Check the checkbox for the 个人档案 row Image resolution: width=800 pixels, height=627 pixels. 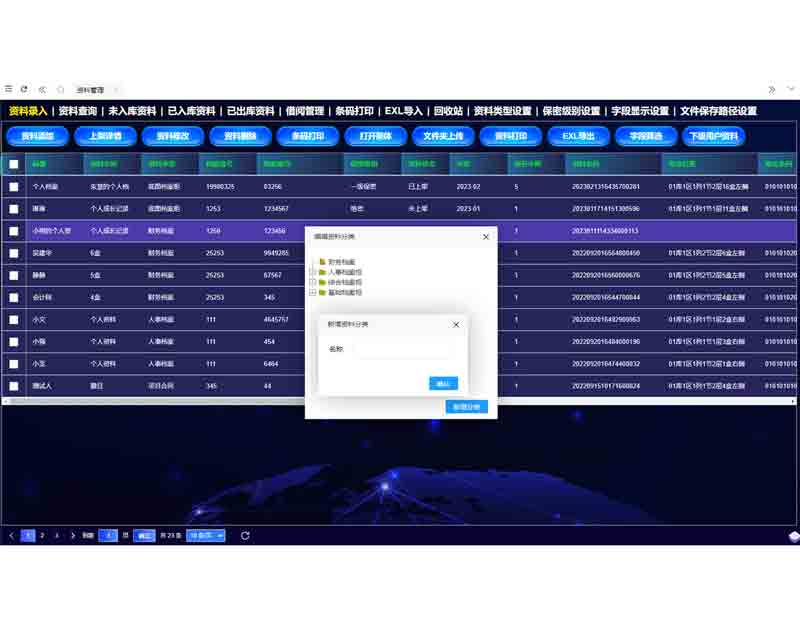[14, 186]
